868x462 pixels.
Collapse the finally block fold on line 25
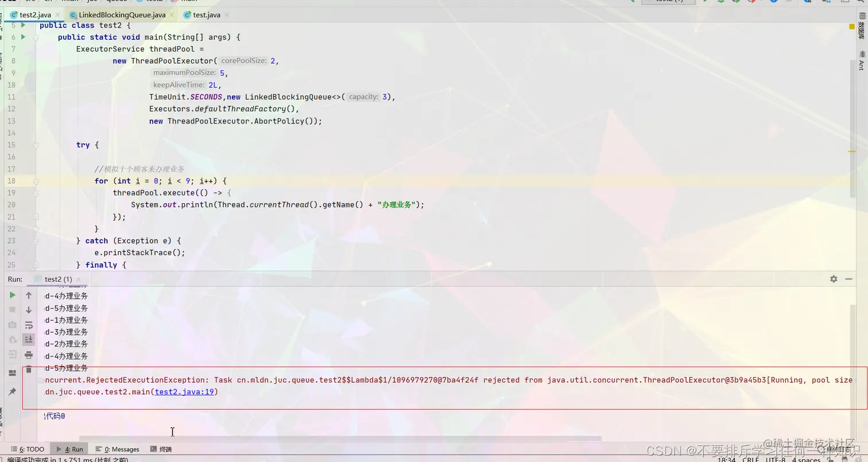click(36, 265)
